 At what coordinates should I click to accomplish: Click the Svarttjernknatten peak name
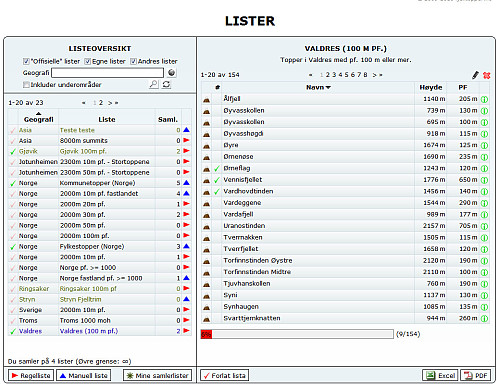point(252,318)
